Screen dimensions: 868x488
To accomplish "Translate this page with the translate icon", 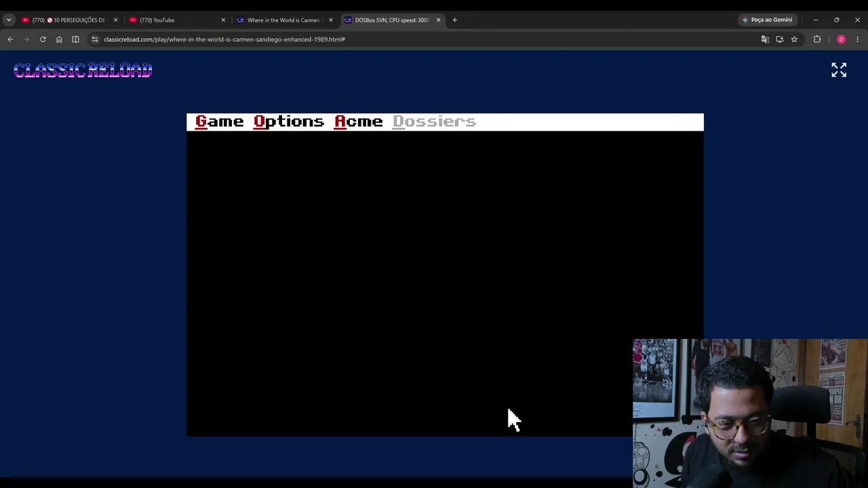I will [765, 39].
